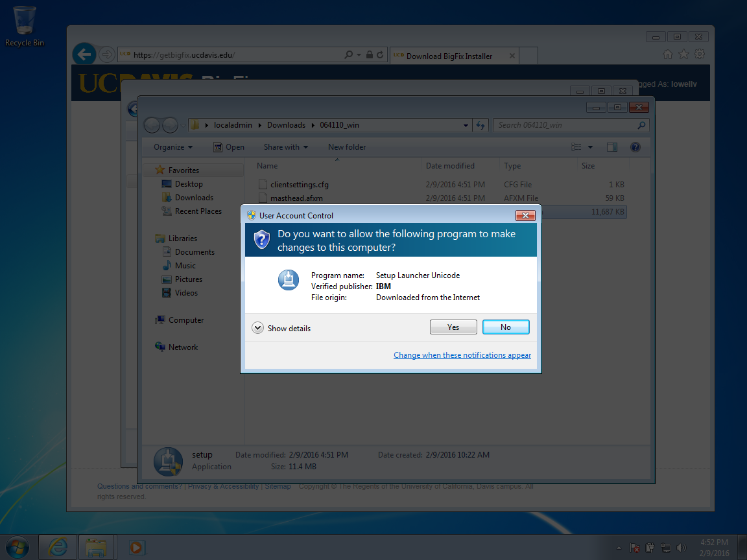The height and width of the screenshot is (560, 747).
Task: Click Internet Explorer refresh icon
Action: (x=380, y=54)
